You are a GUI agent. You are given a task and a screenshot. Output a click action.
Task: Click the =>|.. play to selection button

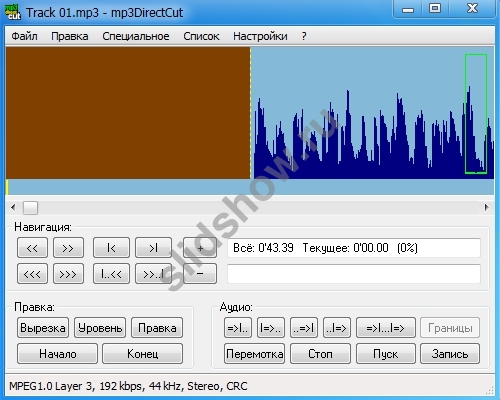pyautogui.click(x=238, y=328)
